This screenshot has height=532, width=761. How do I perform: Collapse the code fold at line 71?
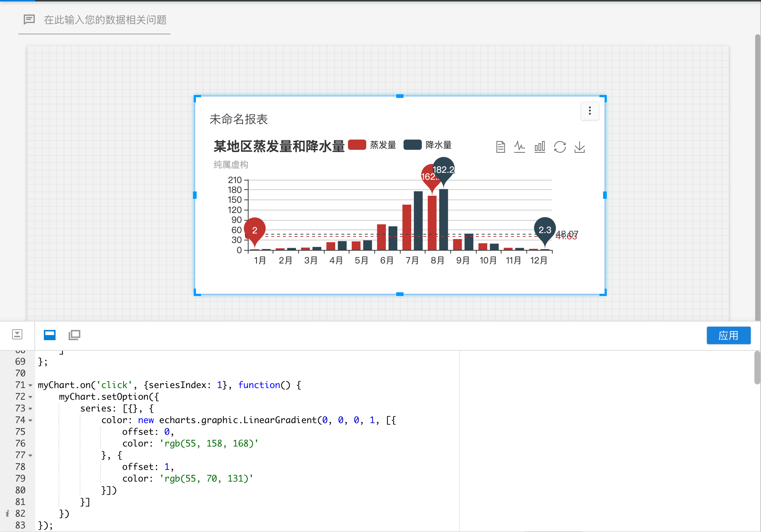[x=30, y=385]
